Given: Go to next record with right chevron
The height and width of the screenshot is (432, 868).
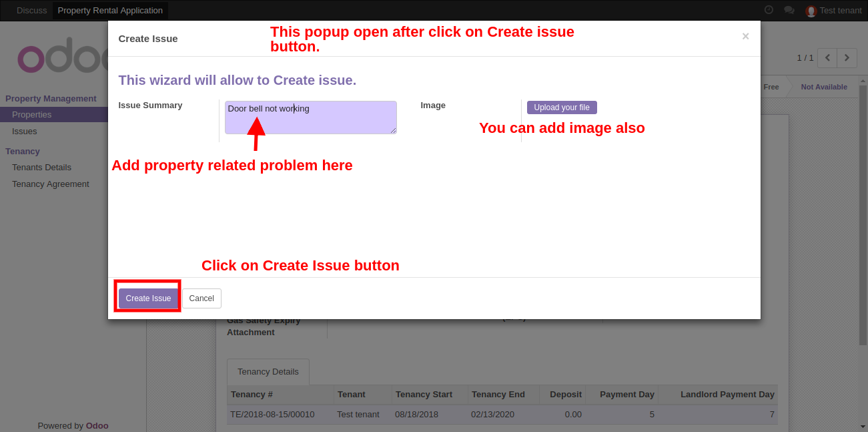Looking at the screenshot, I should coord(847,58).
